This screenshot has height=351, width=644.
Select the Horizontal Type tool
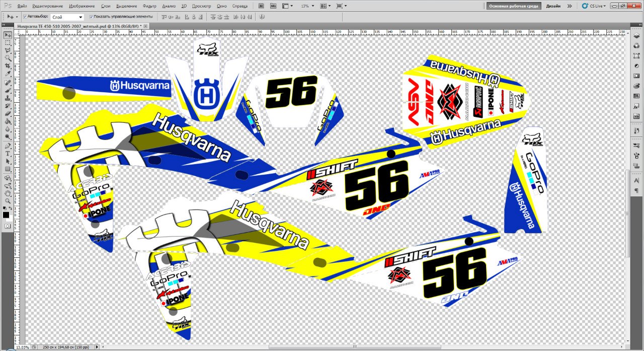8,154
